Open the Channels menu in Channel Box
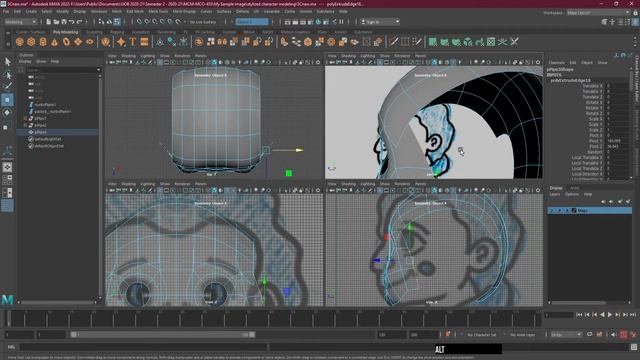Viewport: 640px width, 360px height. (x=556, y=63)
